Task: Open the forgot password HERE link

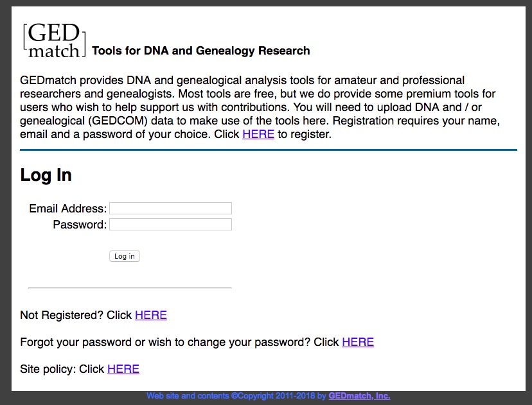Action: [x=358, y=342]
